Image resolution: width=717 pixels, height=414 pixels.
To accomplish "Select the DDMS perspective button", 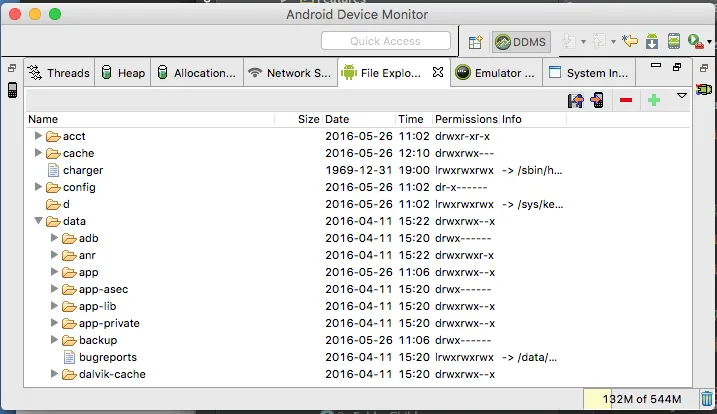I will [521, 42].
